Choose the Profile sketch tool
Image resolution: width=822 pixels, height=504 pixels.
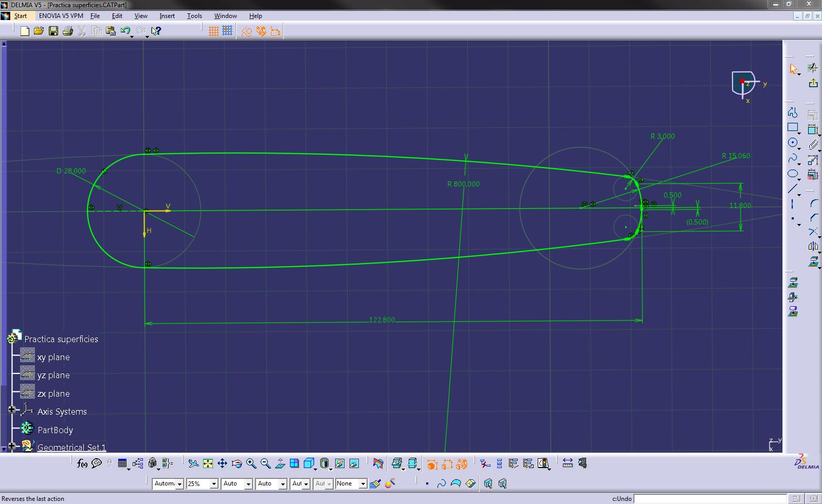(x=793, y=113)
